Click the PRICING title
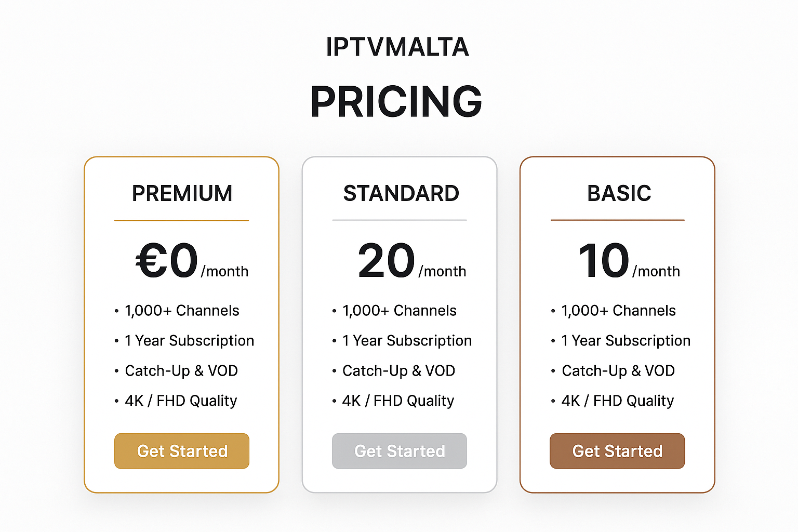The width and height of the screenshot is (798, 532). point(396,101)
